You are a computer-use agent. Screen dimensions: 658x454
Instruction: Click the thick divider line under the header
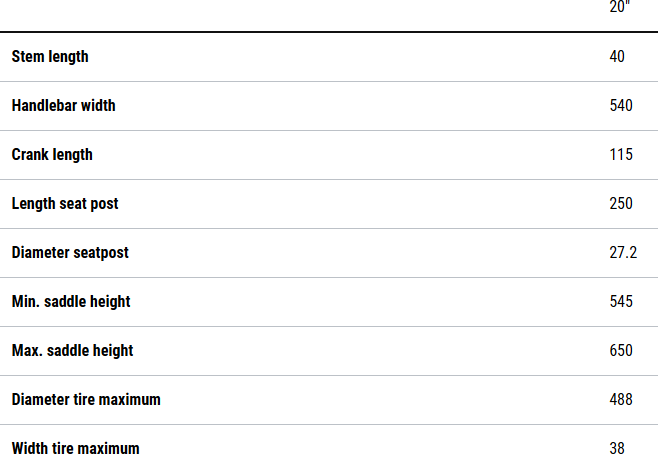coord(329,32)
